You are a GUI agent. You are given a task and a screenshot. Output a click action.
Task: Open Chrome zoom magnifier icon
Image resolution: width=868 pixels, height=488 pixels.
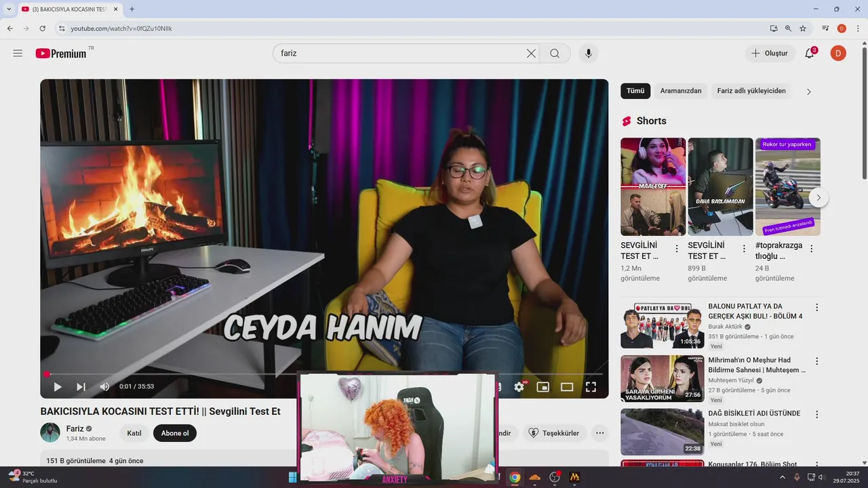click(x=788, y=28)
